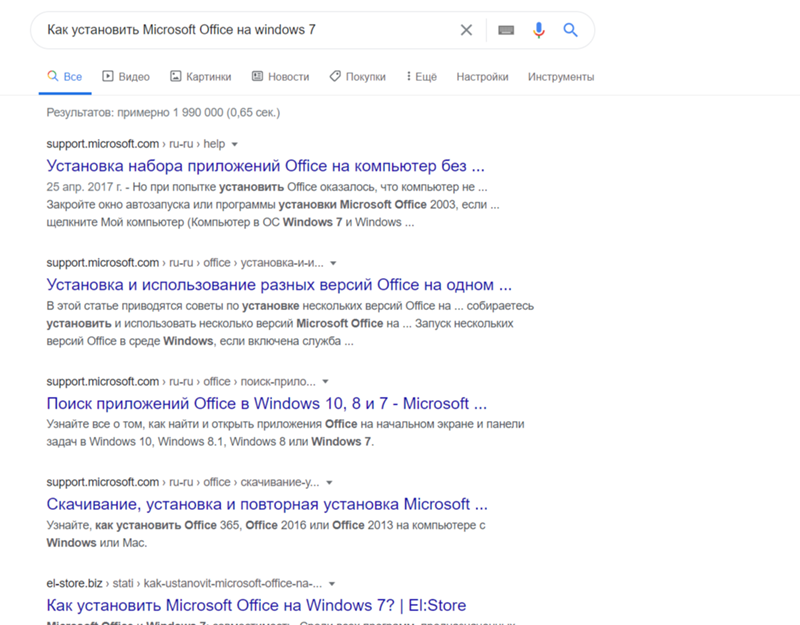Click the 'Результатов: примерно 1 990 000' text
Viewport: 800px width, 625px height.
pos(163,112)
